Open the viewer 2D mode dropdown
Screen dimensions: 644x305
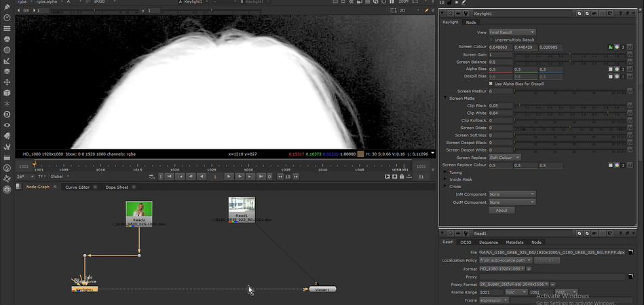410,10
